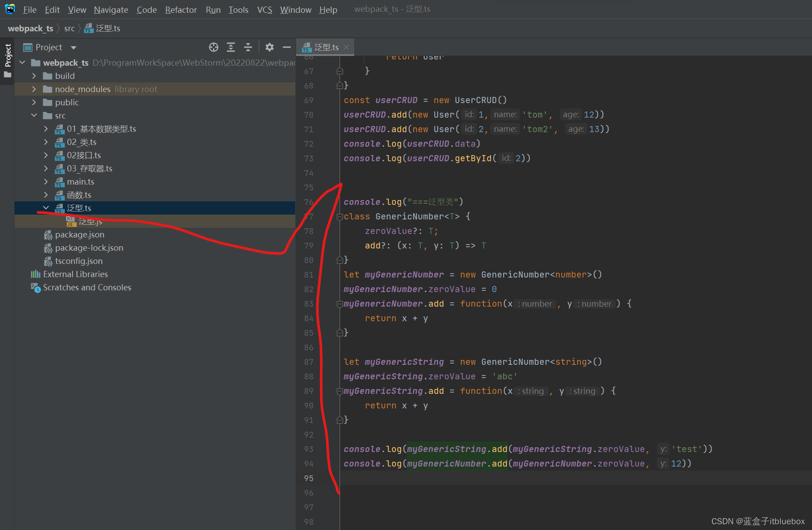Click the locate/select opened file target icon
Image resolution: width=812 pixels, height=530 pixels.
(x=214, y=47)
